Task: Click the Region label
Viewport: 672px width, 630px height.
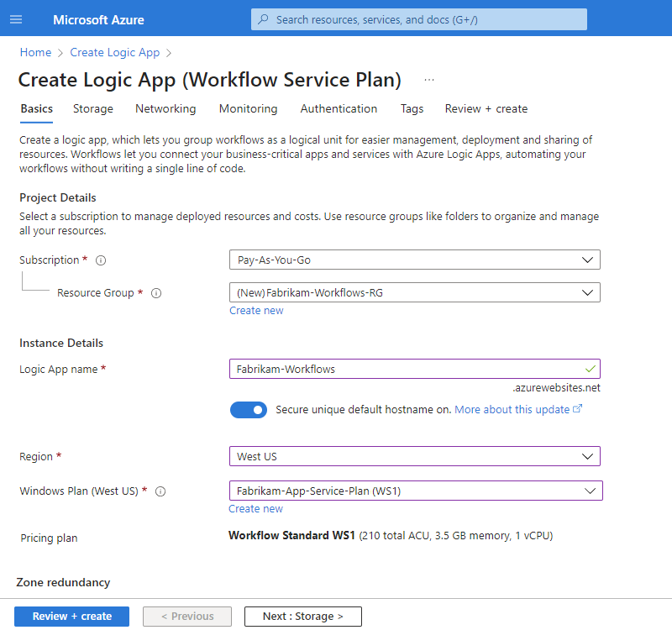Action: (36, 457)
